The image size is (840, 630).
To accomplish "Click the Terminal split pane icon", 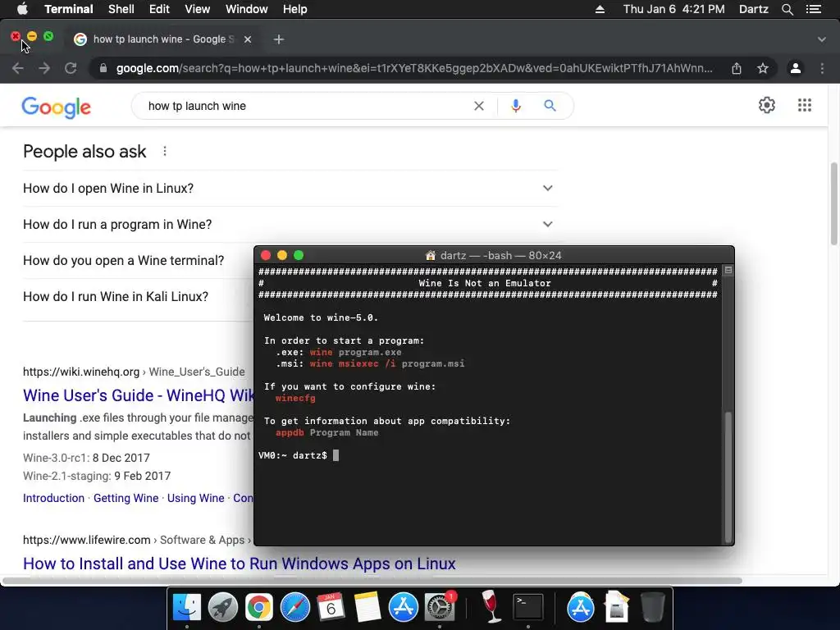I will pos(728,271).
